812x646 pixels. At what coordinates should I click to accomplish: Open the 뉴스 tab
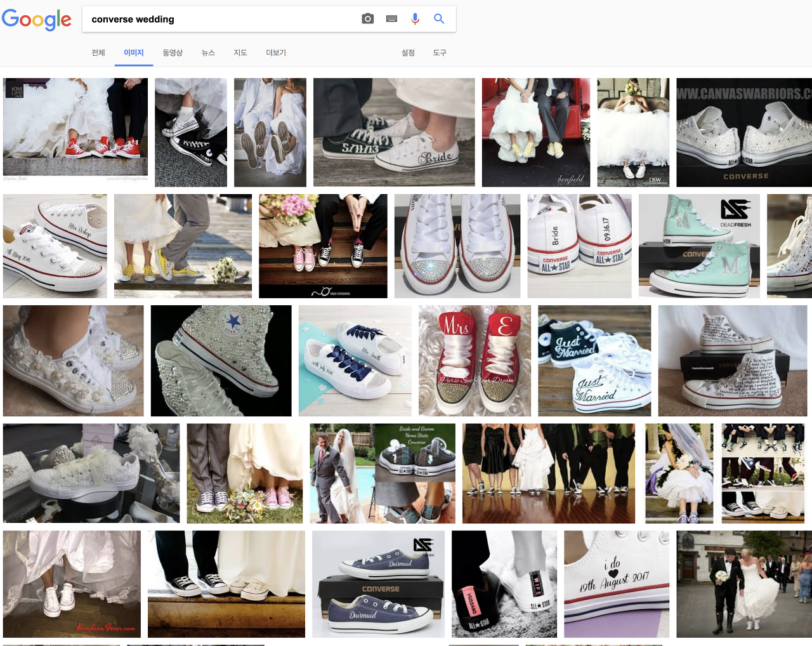tap(208, 53)
